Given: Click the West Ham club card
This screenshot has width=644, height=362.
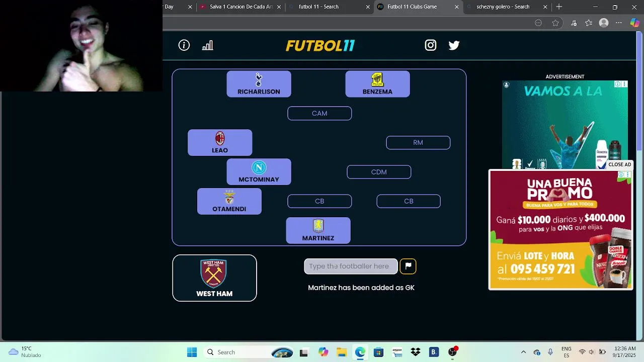Looking at the screenshot, I should pyautogui.click(x=214, y=278).
